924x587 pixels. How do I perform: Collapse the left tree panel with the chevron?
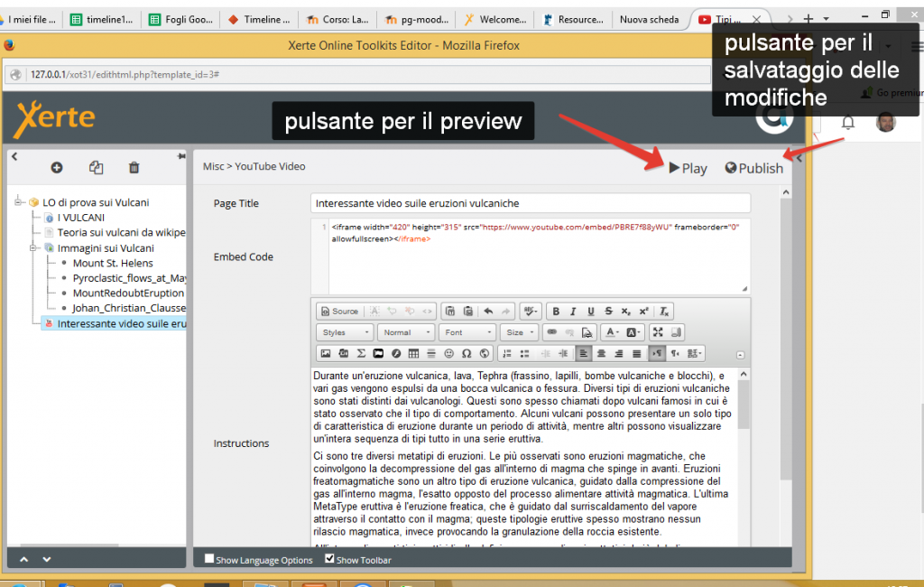14,156
